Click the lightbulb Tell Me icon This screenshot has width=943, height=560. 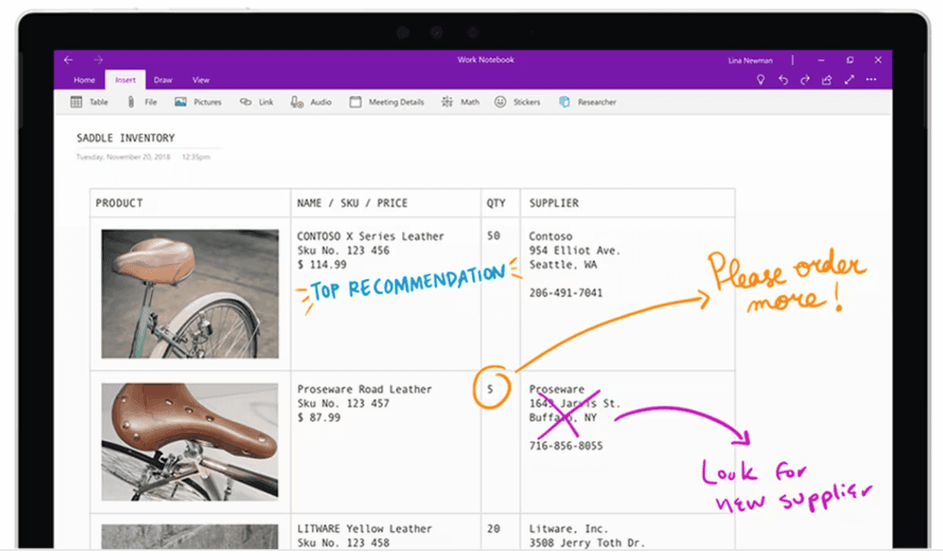[x=761, y=80]
